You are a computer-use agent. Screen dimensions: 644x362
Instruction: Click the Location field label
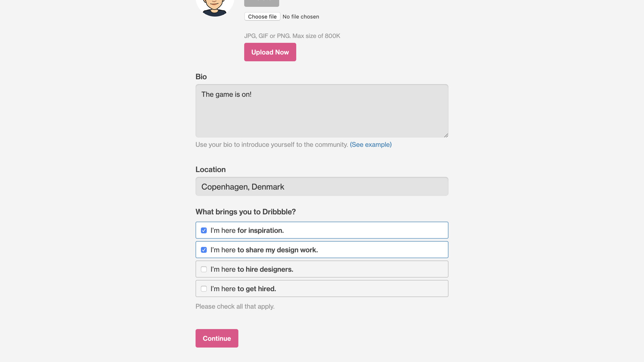[x=210, y=170]
